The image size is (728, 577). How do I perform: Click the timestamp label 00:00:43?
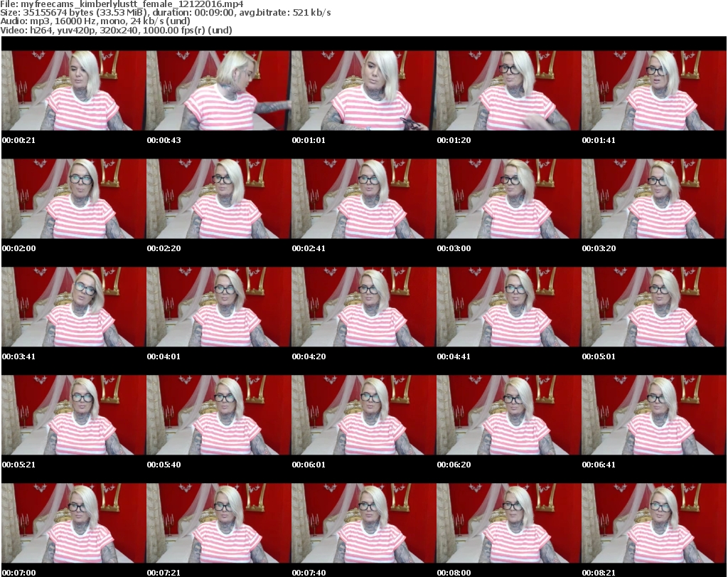pyautogui.click(x=164, y=140)
